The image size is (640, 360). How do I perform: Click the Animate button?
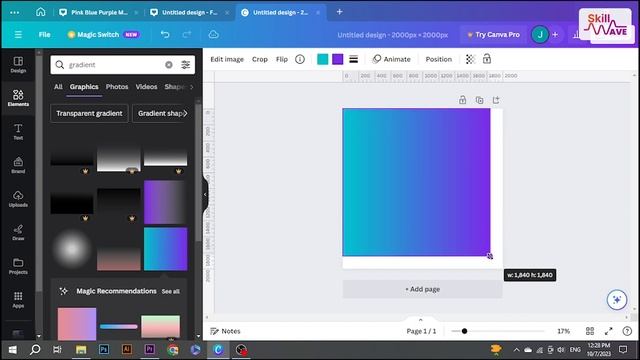point(391,59)
